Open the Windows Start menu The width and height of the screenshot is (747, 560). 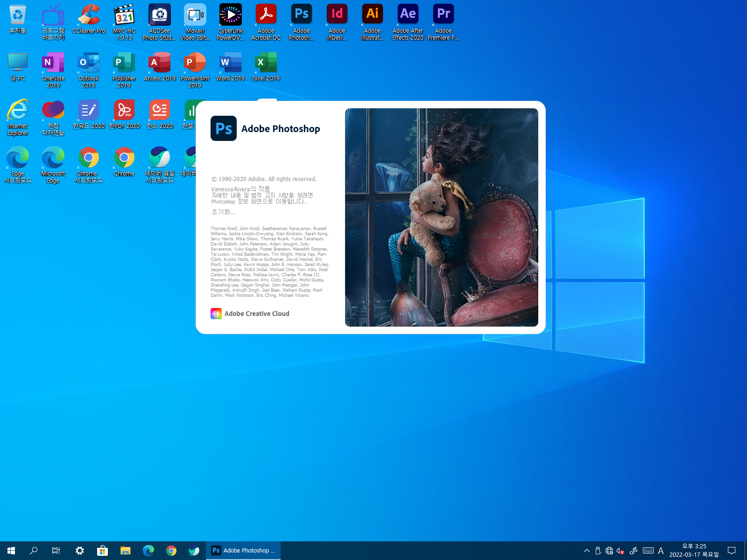pyautogui.click(x=11, y=551)
